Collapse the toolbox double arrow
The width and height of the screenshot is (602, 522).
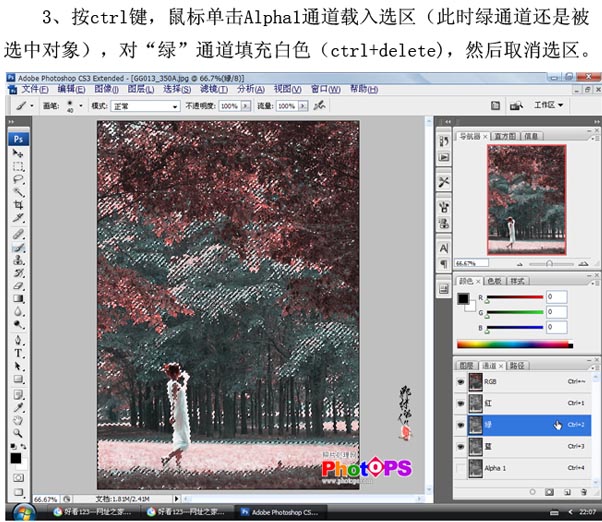coord(11,122)
